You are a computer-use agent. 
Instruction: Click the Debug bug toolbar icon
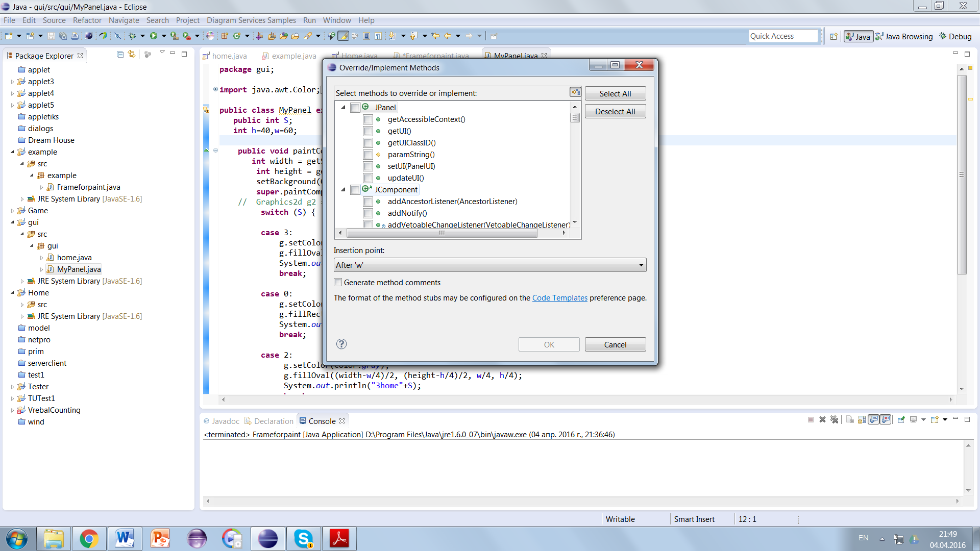[x=132, y=36]
